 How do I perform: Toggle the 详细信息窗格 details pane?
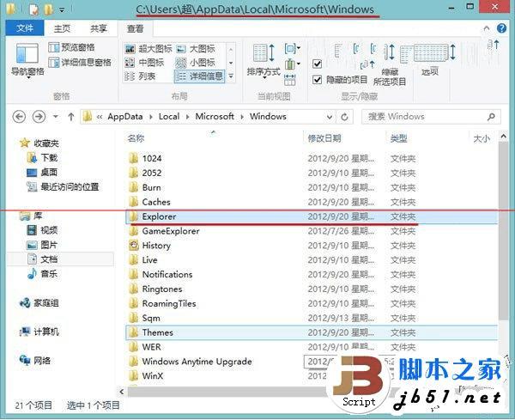pos(80,62)
